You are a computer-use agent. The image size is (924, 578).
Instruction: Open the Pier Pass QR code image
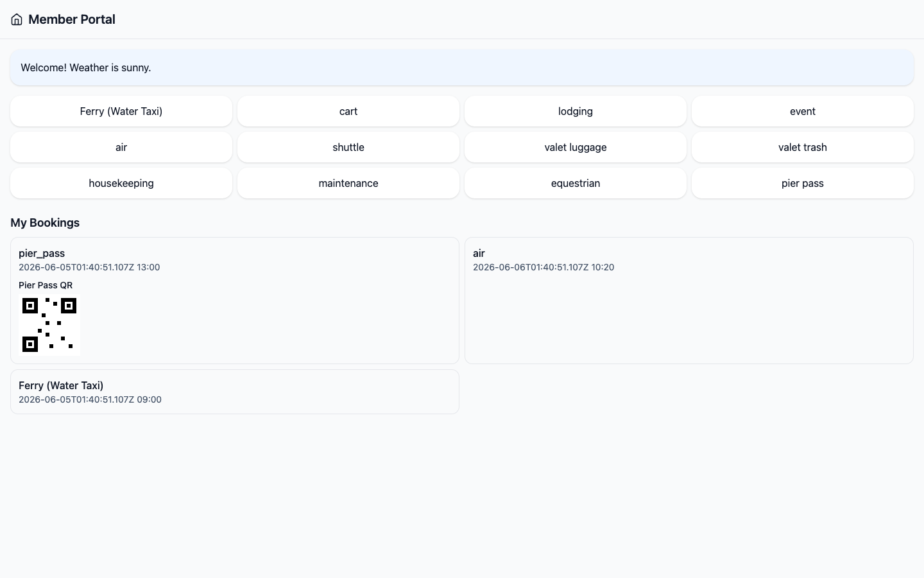coord(49,325)
